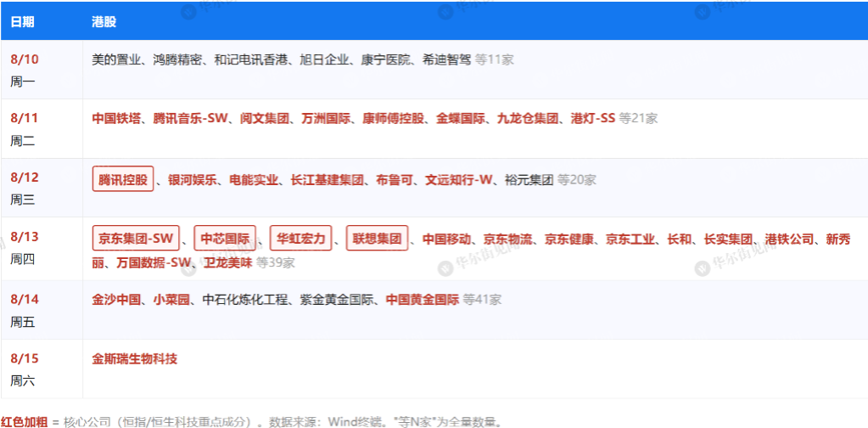
Task: Click 小菜园 in the 8/14 row
Action: coord(171,300)
